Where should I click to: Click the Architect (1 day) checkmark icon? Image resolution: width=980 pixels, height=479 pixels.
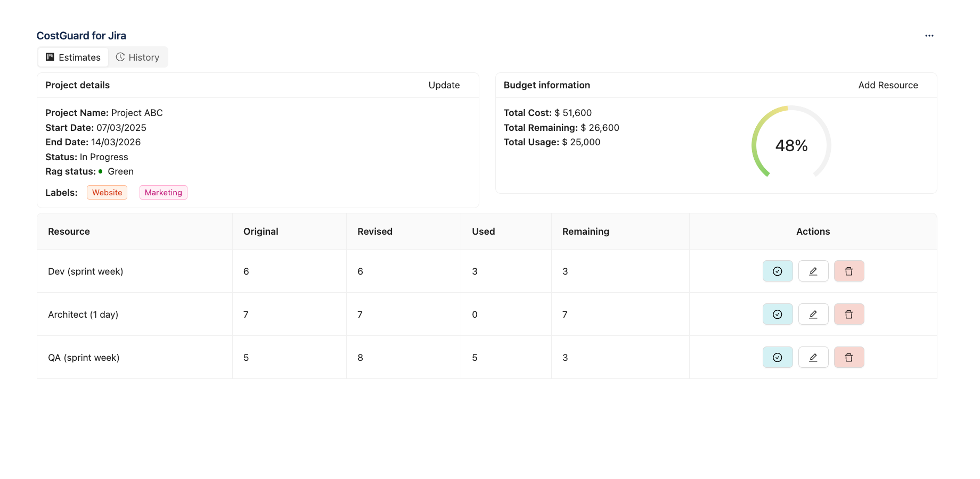pyautogui.click(x=778, y=314)
